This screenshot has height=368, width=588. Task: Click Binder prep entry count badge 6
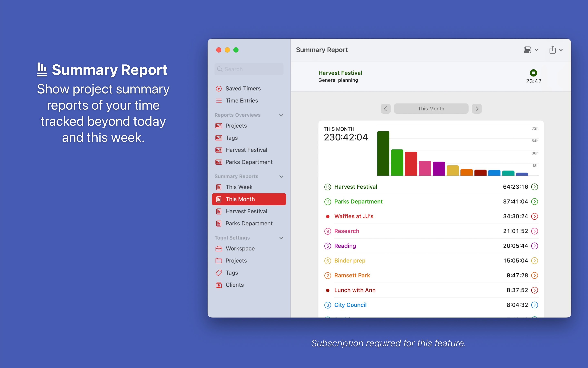tap(327, 261)
